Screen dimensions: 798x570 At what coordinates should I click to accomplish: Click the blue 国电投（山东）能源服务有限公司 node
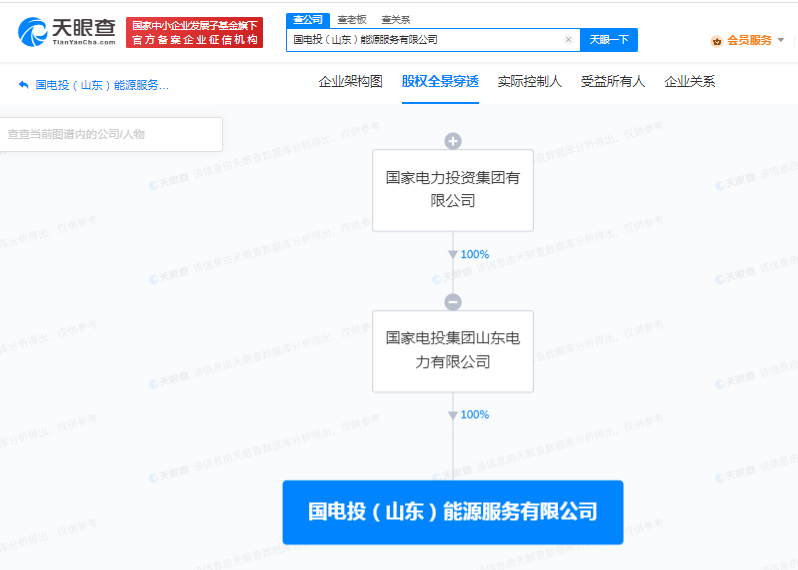453,512
